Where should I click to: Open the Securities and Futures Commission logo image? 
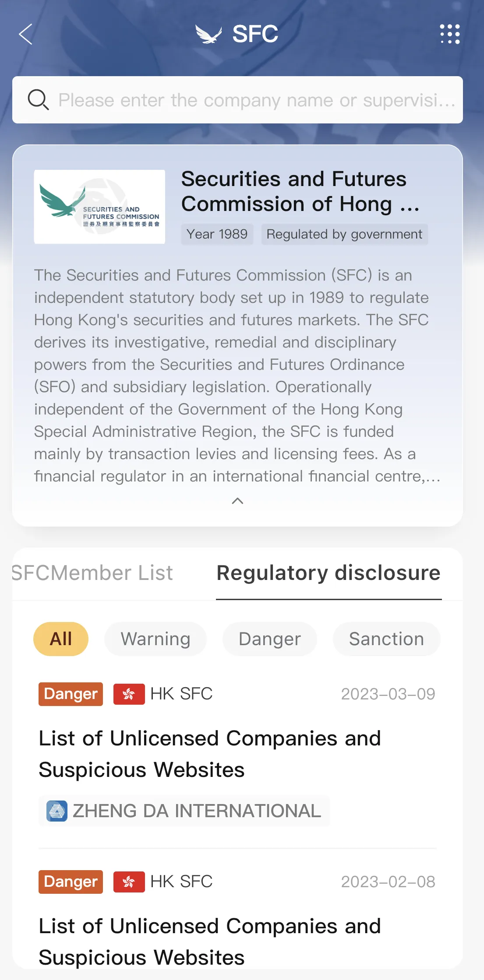(x=99, y=207)
